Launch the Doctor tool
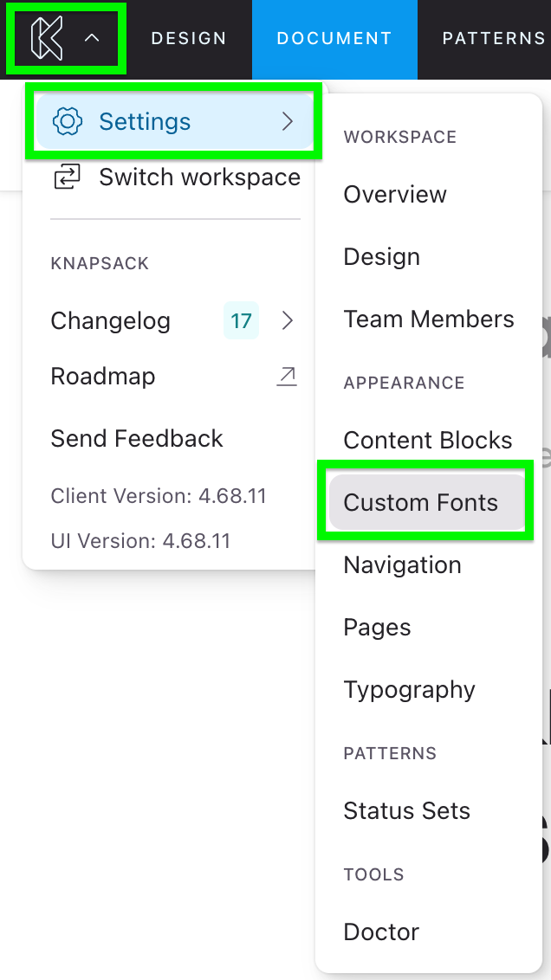The width and height of the screenshot is (551, 980). [381, 932]
